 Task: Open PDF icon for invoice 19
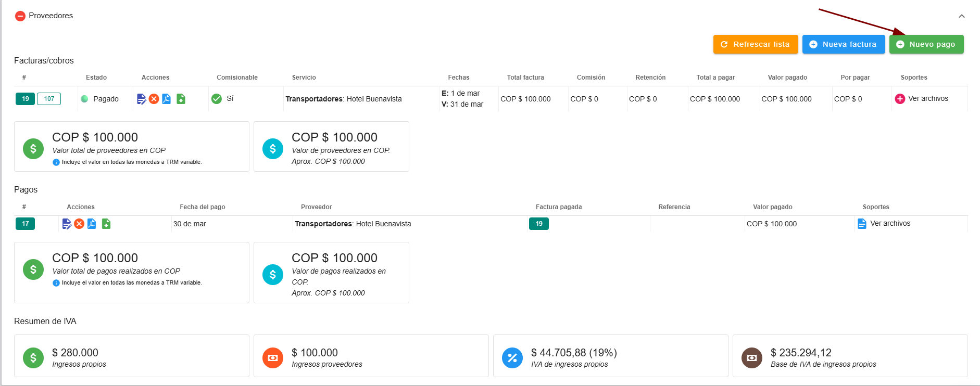[166, 99]
